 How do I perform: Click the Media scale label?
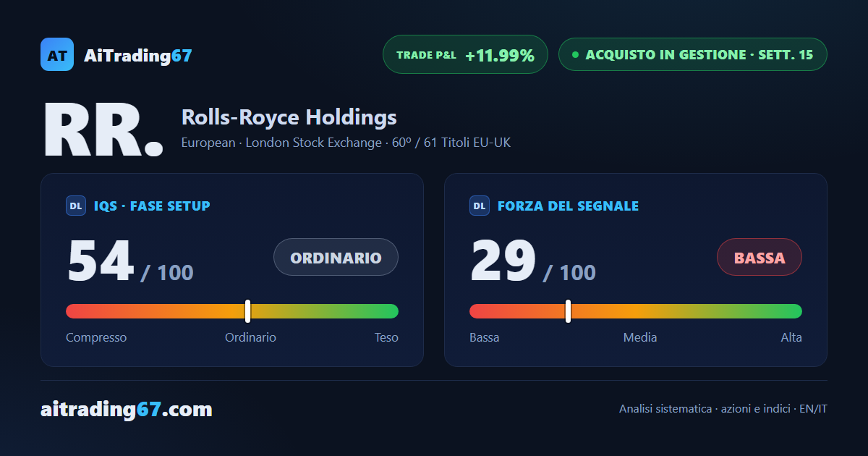click(640, 337)
